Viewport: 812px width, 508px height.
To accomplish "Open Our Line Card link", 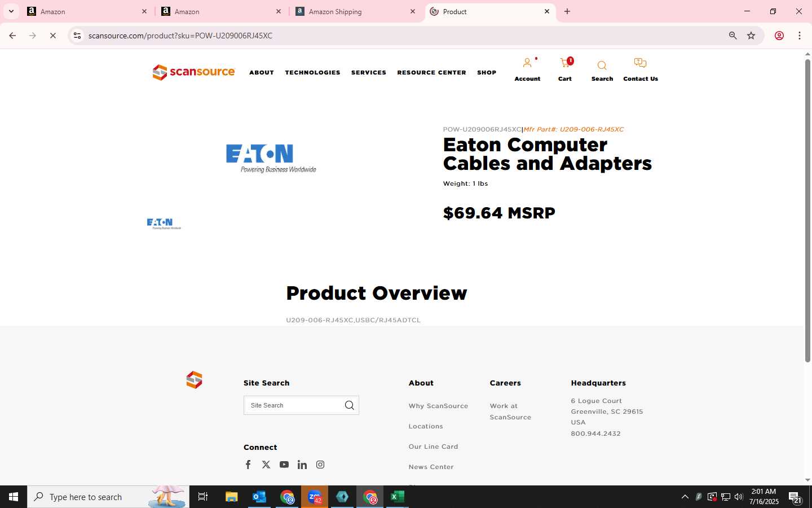I will click(x=433, y=446).
